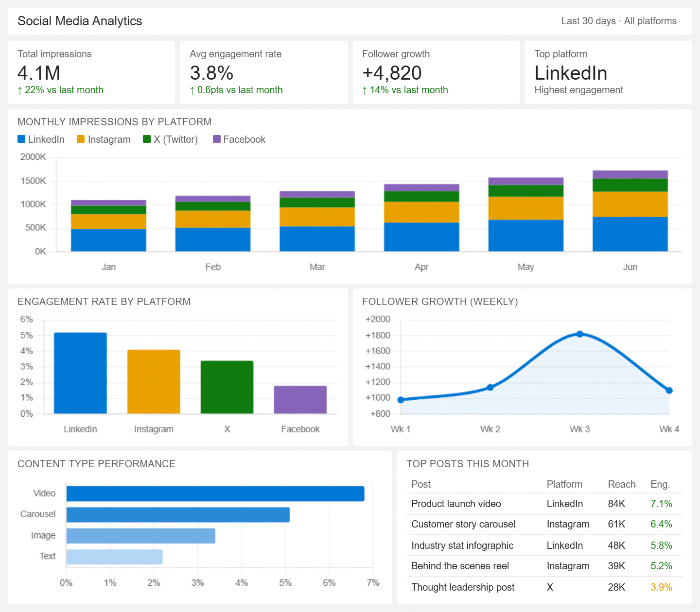
Task: Click the 6.4% engagement value
Action: [661, 524]
